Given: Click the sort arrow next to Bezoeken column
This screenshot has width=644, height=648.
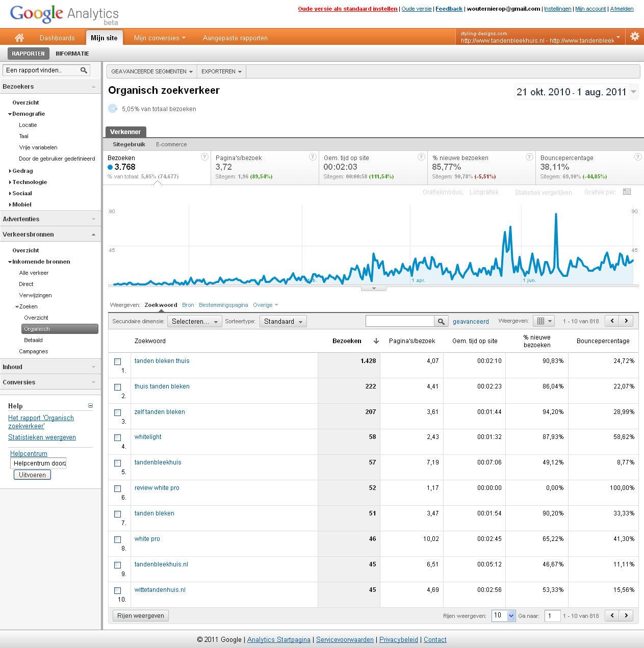Looking at the screenshot, I should [376, 341].
